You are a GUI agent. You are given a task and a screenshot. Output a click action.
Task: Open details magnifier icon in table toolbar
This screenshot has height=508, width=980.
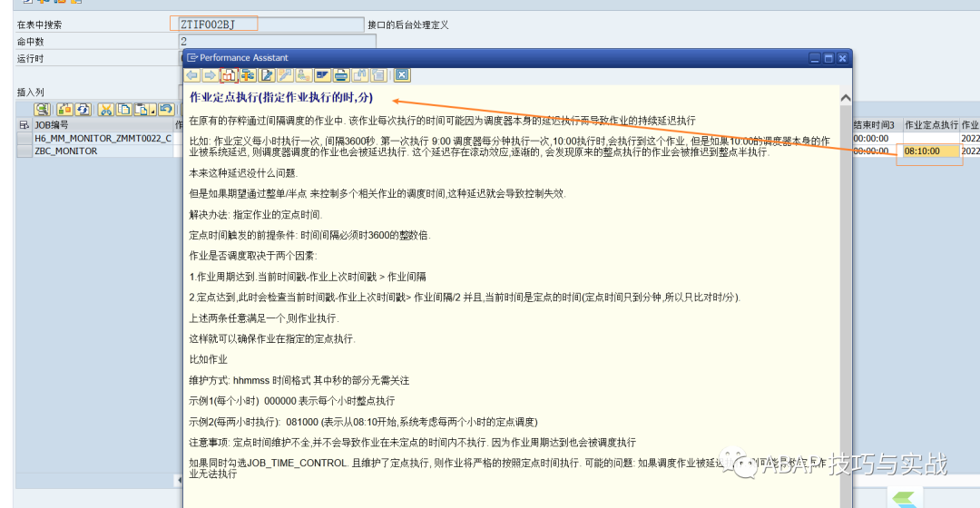[43, 110]
